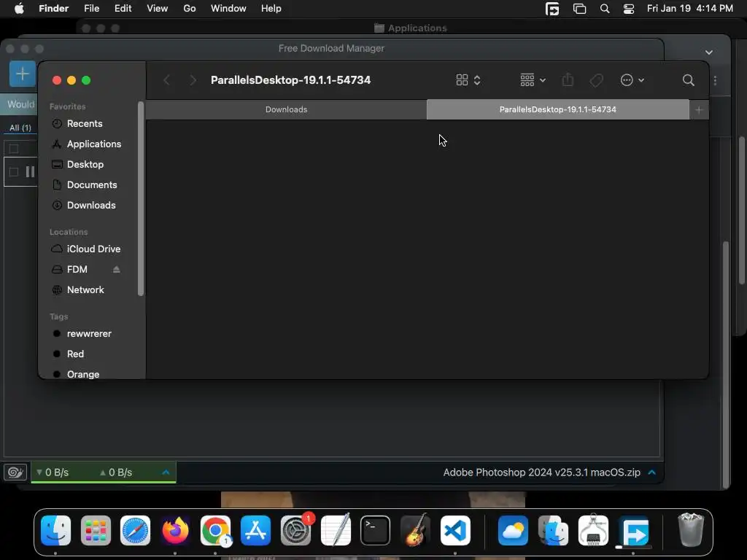Viewport: 747px width, 560px height.
Task: Open the View menu
Action: coord(158,9)
